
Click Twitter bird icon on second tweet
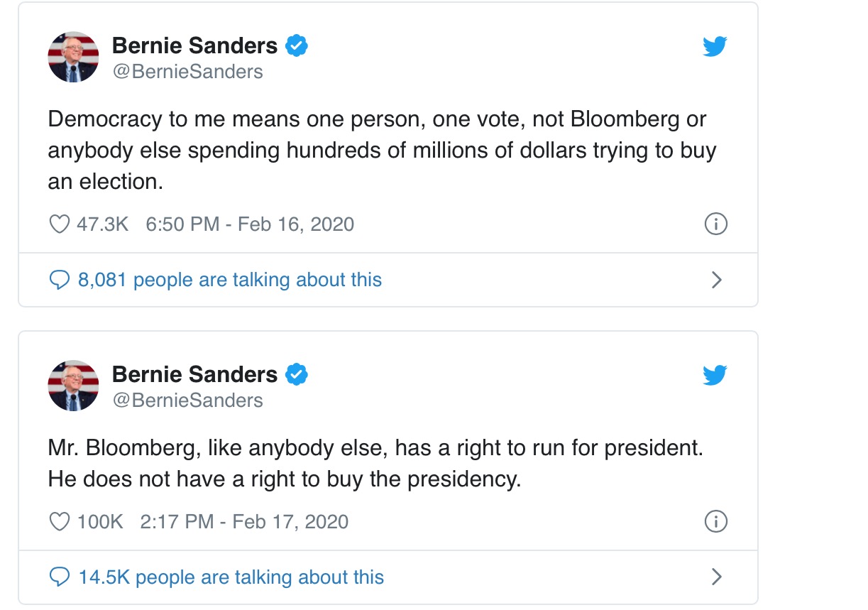point(715,376)
